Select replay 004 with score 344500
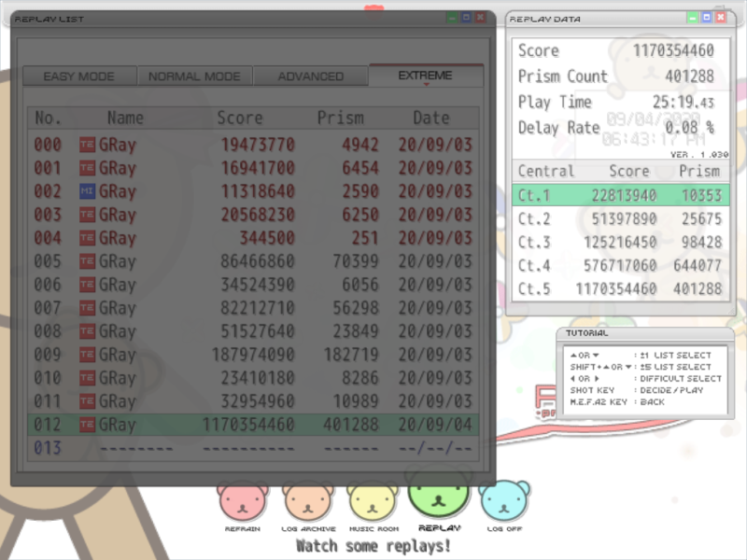Image resolution: width=747 pixels, height=560 pixels. (253, 238)
